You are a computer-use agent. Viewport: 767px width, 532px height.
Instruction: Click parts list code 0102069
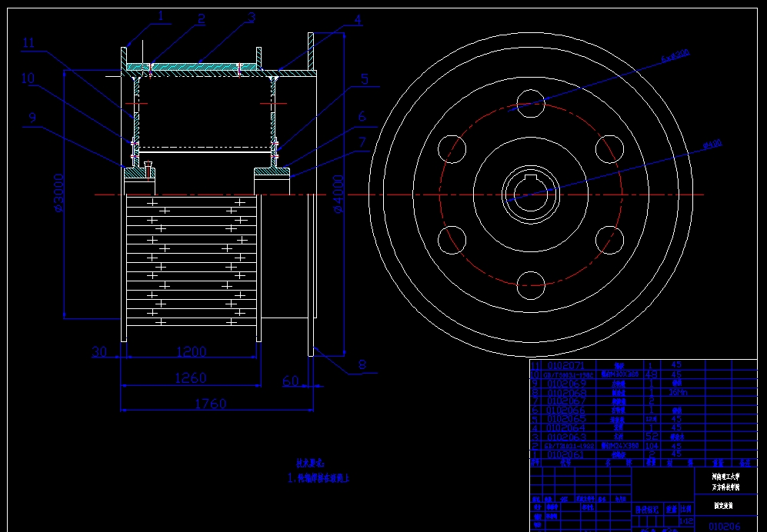[566, 384]
